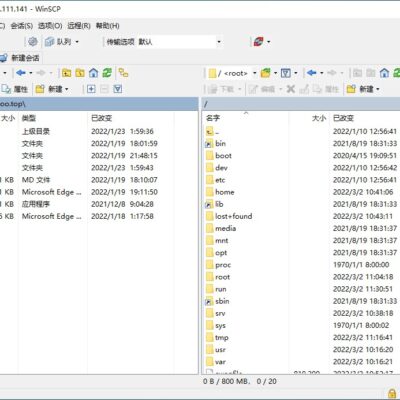Click local panel 属性 properties button

click(14, 89)
